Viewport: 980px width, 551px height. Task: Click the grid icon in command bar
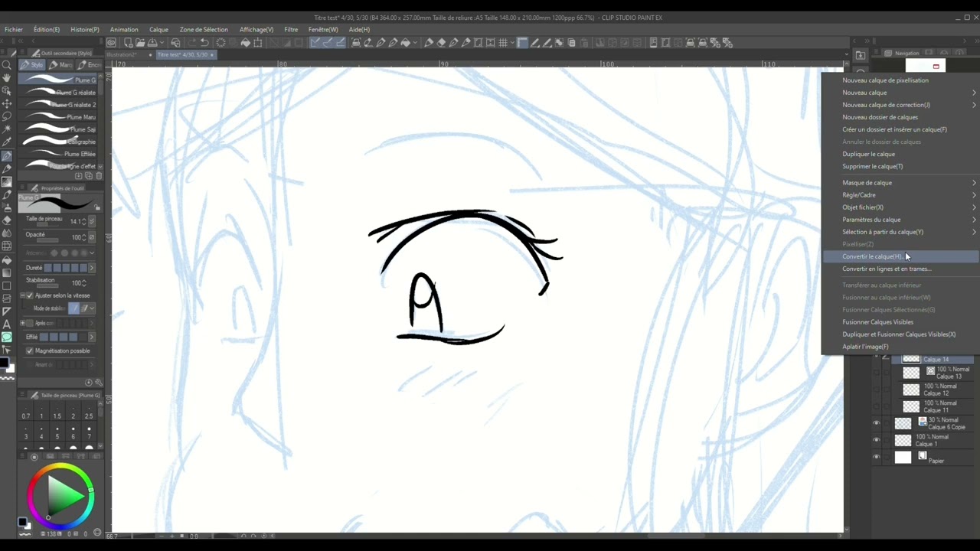click(503, 43)
